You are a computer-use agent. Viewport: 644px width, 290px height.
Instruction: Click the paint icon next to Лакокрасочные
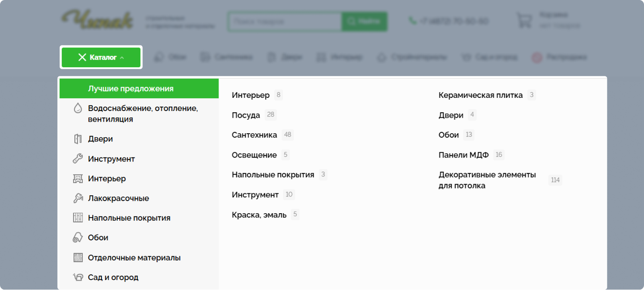tap(78, 198)
